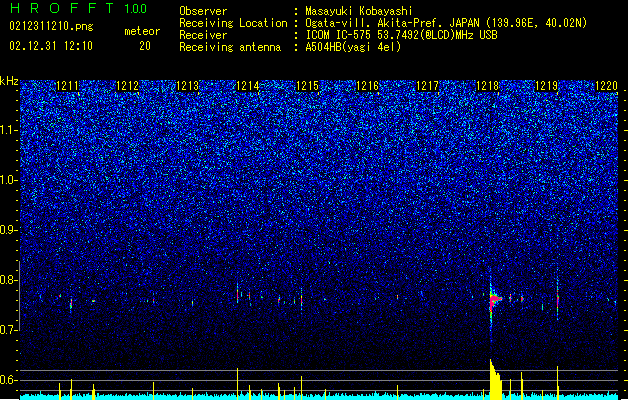629x400 pixels.
Task: Click the 1218 time marker
Action: pyautogui.click(x=487, y=86)
